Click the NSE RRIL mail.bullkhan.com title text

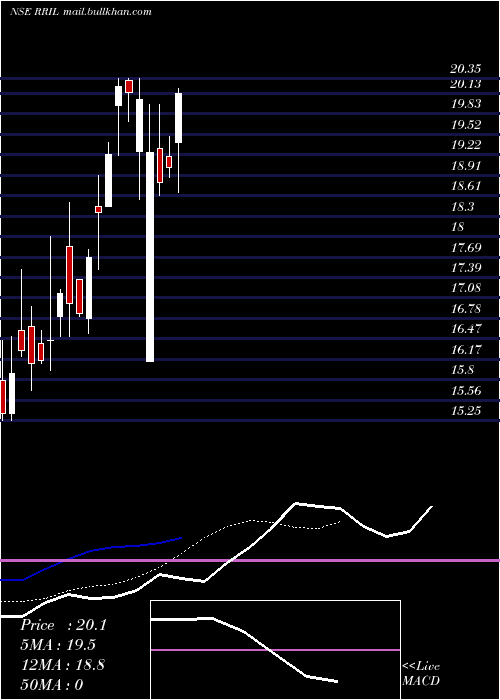point(81,12)
